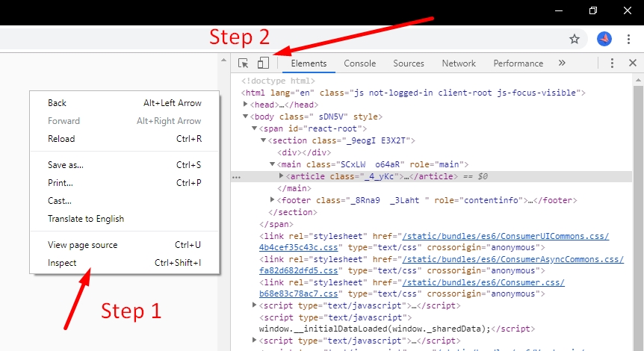Select the empty div element row
Screen dimensions: 644x351
point(304,152)
